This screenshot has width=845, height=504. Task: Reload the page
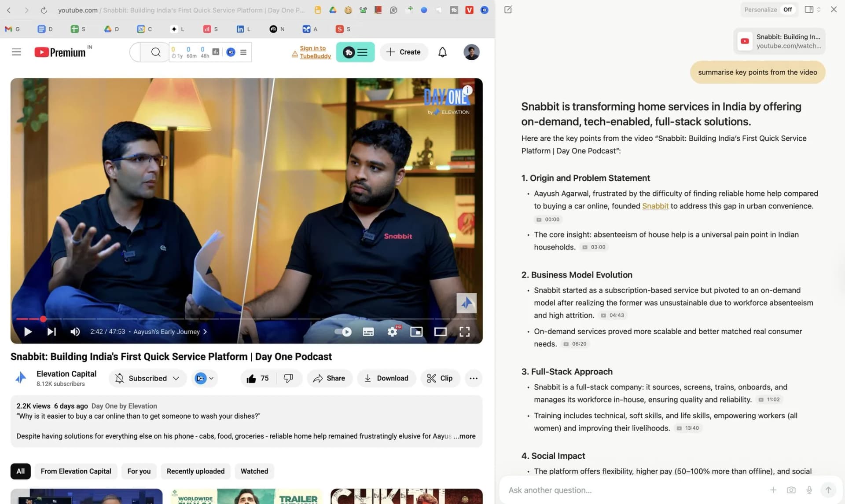(x=44, y=10)
